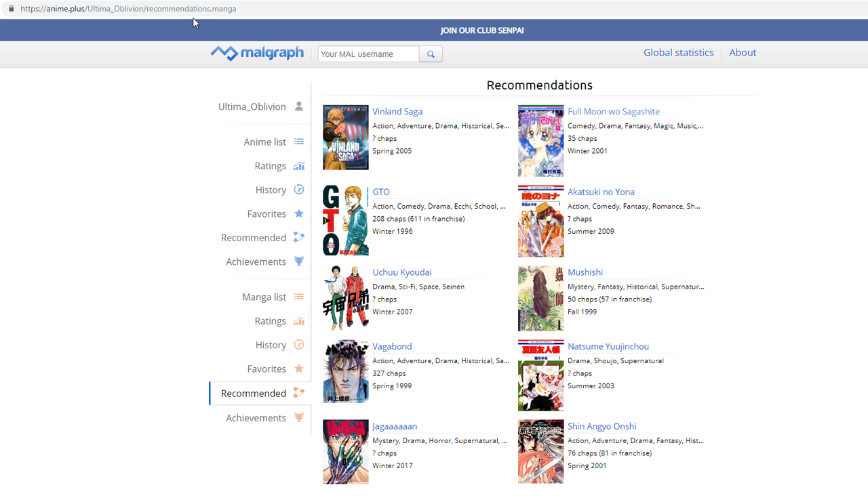Open the Manga list menu item
Viewport: 868px width, 500px height.
click(x=264, y=297)
